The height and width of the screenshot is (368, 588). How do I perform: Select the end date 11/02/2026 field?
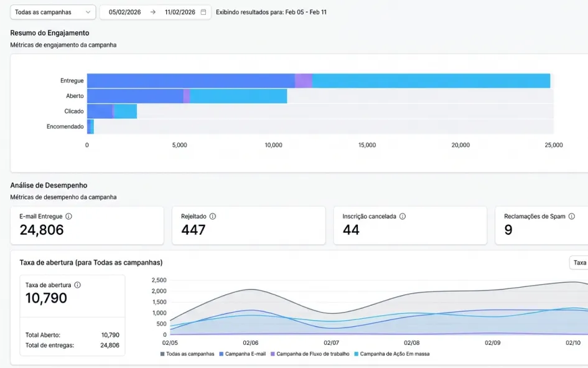(180, 12)
